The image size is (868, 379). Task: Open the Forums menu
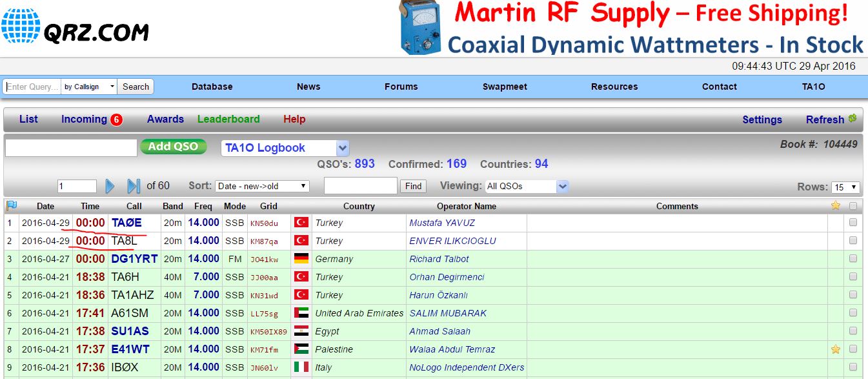click(401, 87)
